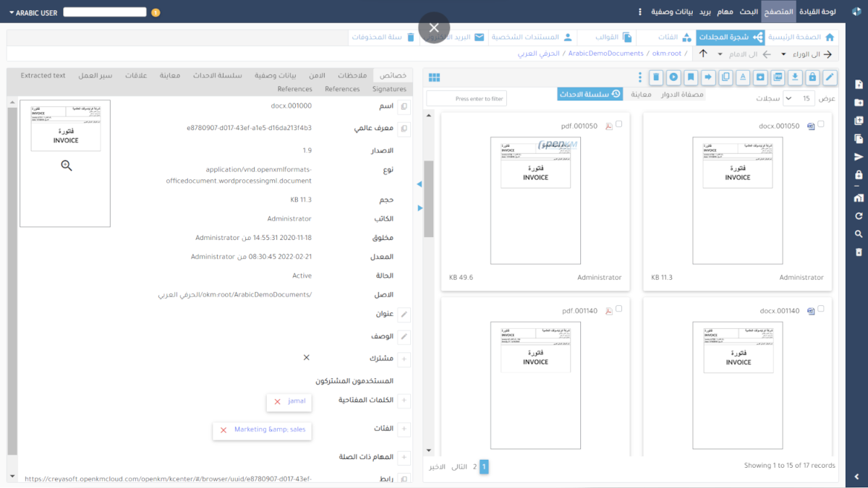Image resolution: width=868 pixels, height=488 pixels.
Task: Click the copy icon next to اسم
Action: click(404, 106)
